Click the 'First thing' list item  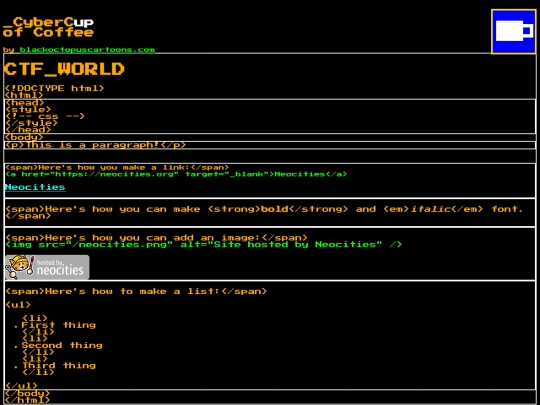[59, 325]
